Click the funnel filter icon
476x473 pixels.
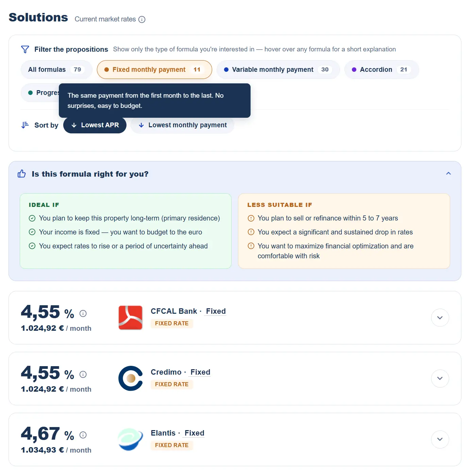point(25,49)
